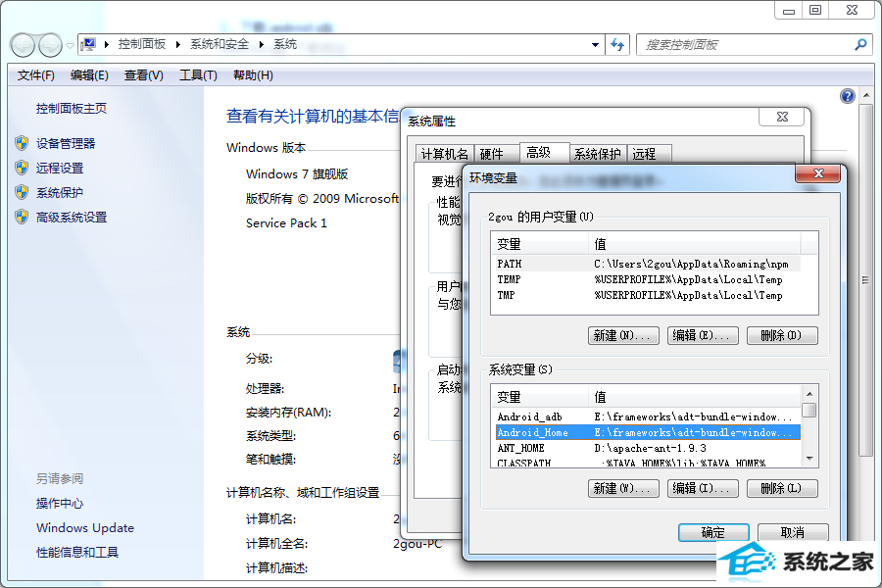Click the computer icon in the address bar
The width and height of the screenshot is (882, 588).
coord(88,44)
